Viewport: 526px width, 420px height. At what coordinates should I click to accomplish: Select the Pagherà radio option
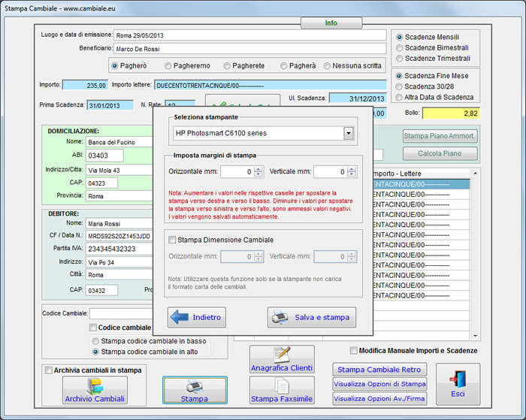tap(284, 66)
